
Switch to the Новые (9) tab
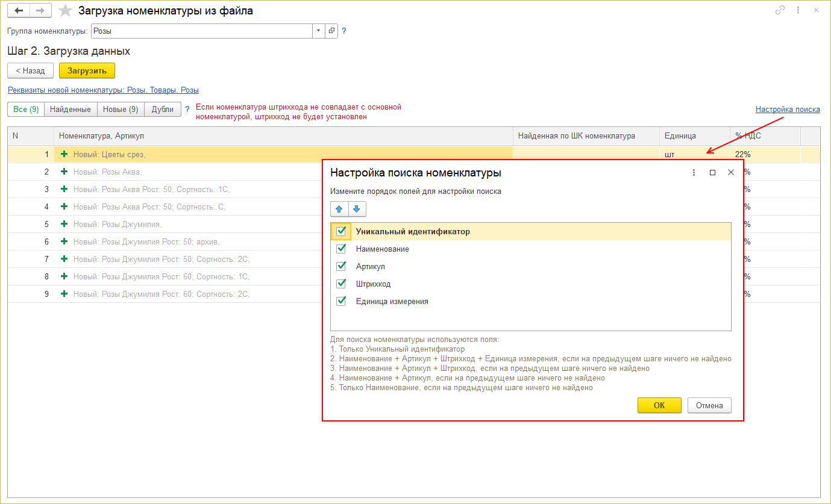tap(121, 110)
